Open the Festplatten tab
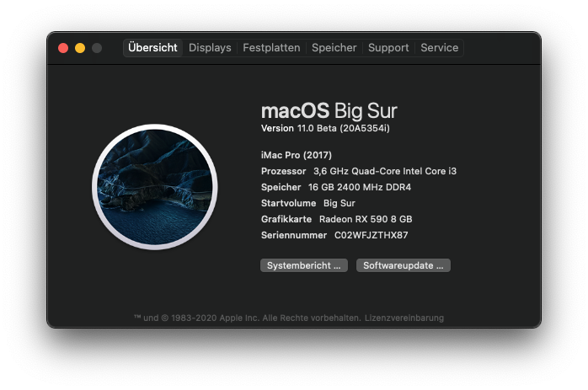 point(271,48)
